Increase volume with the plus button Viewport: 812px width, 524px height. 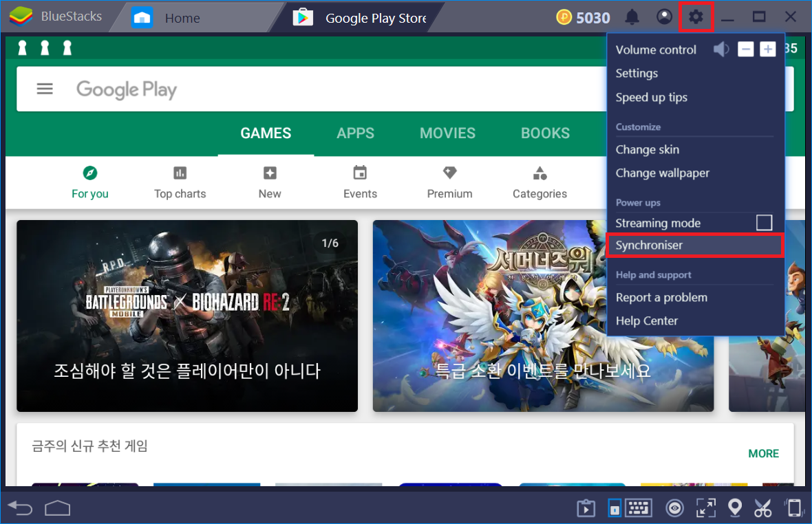pyautogui.click(x=767, y=50)
